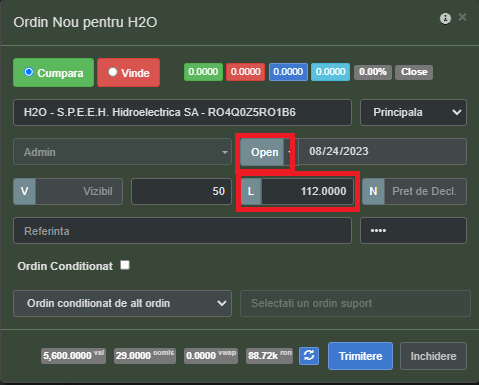Click the L limit price label

pyautogui.click(x=251, y=191)
